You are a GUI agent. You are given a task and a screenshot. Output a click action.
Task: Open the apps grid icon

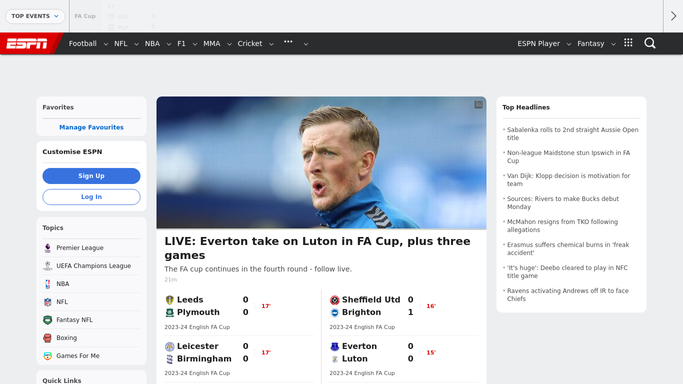(628, 43)
